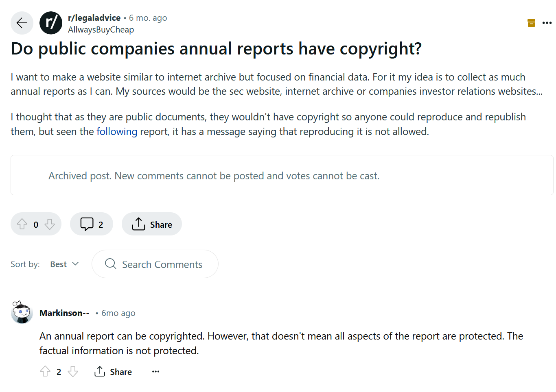Downvote Markinson--'s comment

pyautogui.click(x=73, y=371)
